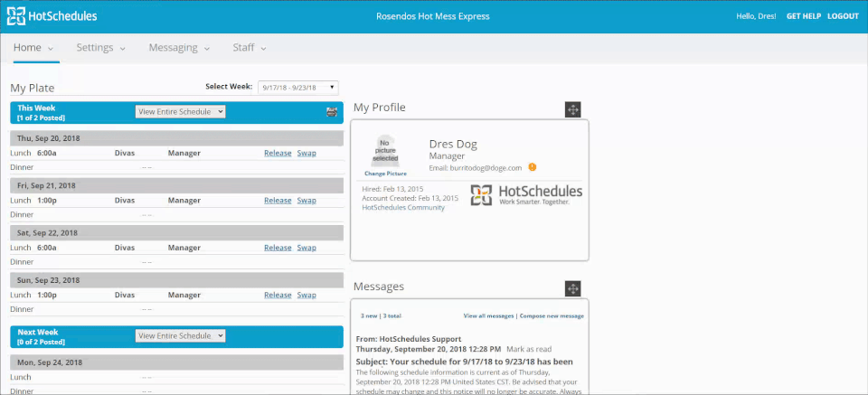The width and height of the screenshot is (868, 395).
Task: Click the HotSchedules Work Smarter Together logo
Action: pyautogui.click(x=526, y=194)
